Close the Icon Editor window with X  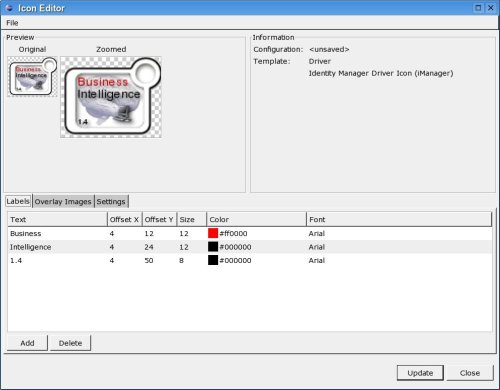(x=491, y=8)
